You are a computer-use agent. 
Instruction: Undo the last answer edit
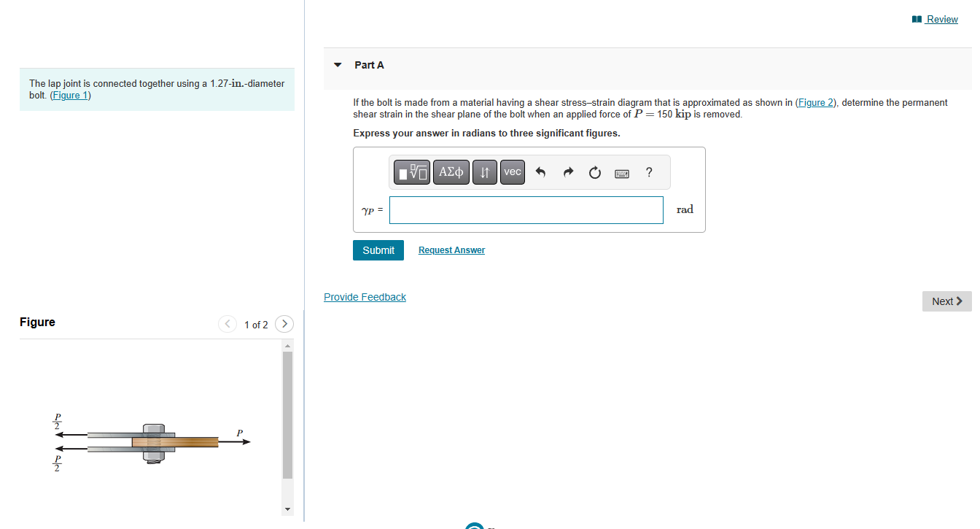pos(540,173)
